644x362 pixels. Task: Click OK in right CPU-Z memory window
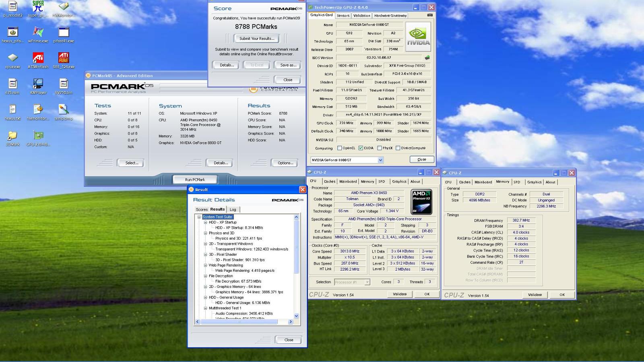pos(562,295)
